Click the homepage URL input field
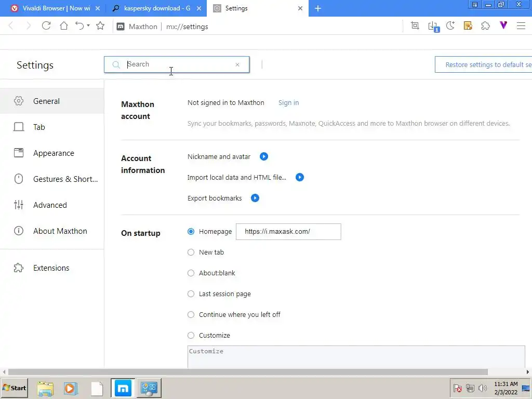 (288, 232)
